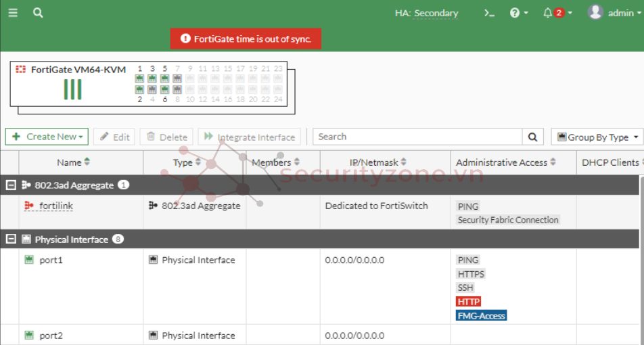Select port 7 in the faceplate
The width and height of the screenshot is (644, 345).
[177, 78]
